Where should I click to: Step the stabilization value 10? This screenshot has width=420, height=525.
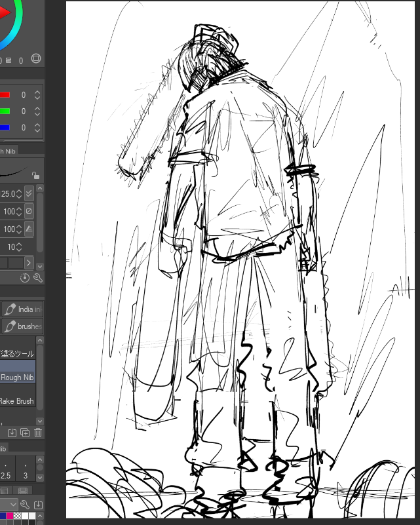(x=19, y=247)
